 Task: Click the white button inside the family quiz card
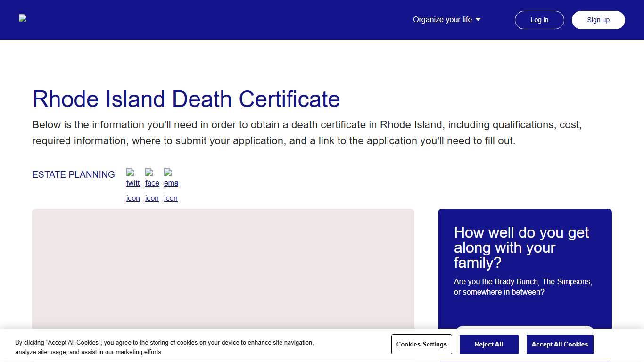coord(525,330)
